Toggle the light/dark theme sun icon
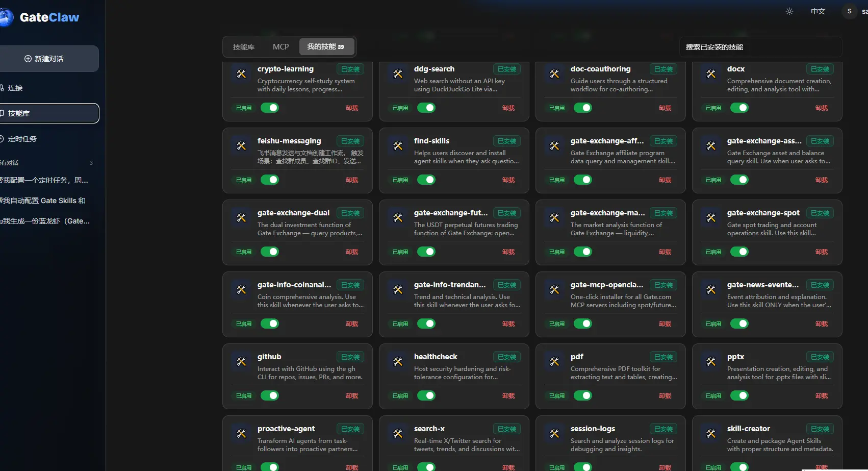 pyautogui.click(x=789, y=11)
